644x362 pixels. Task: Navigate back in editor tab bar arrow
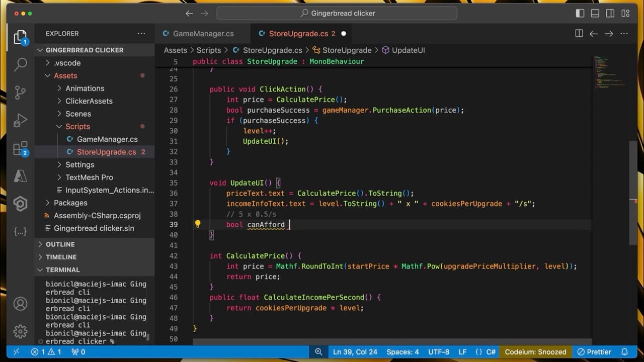(594, 34)
